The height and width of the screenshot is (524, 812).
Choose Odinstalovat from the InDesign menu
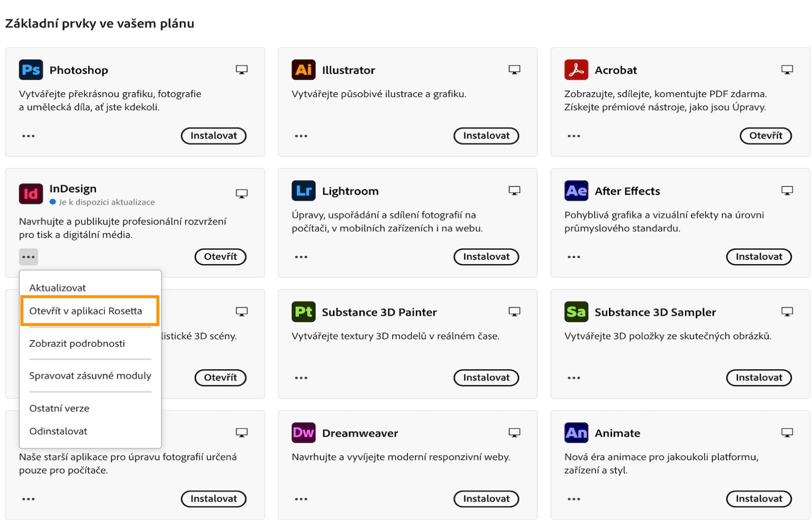90,431
